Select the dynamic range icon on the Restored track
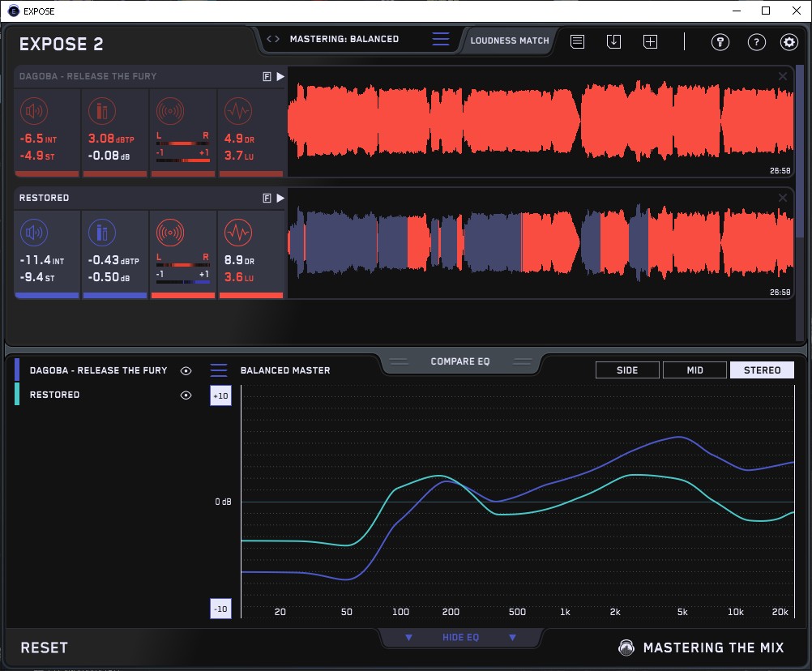812x671 pixels. tap(238, 233)
